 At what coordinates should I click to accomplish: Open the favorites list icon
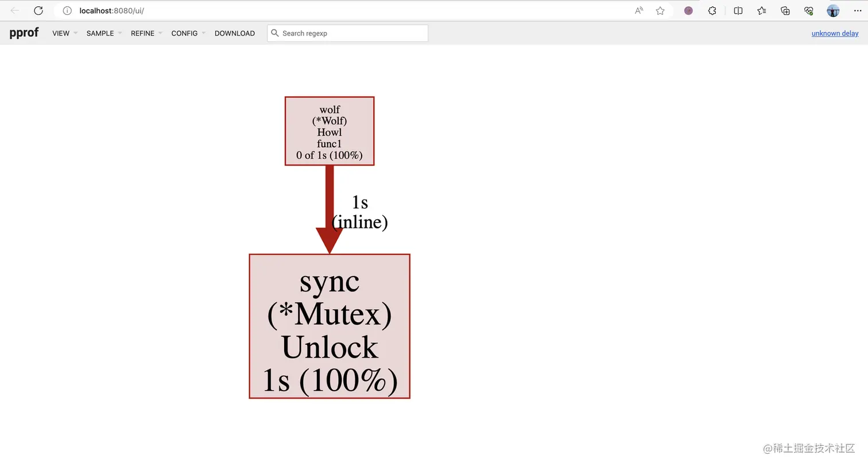(x=762, y=10)
